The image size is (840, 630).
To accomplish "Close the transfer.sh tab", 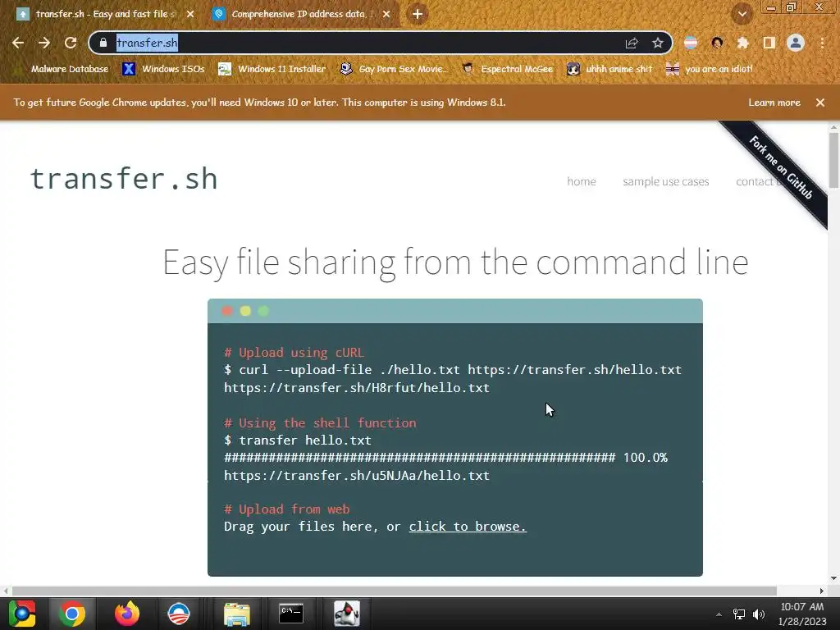I will [x=190, y=14].
